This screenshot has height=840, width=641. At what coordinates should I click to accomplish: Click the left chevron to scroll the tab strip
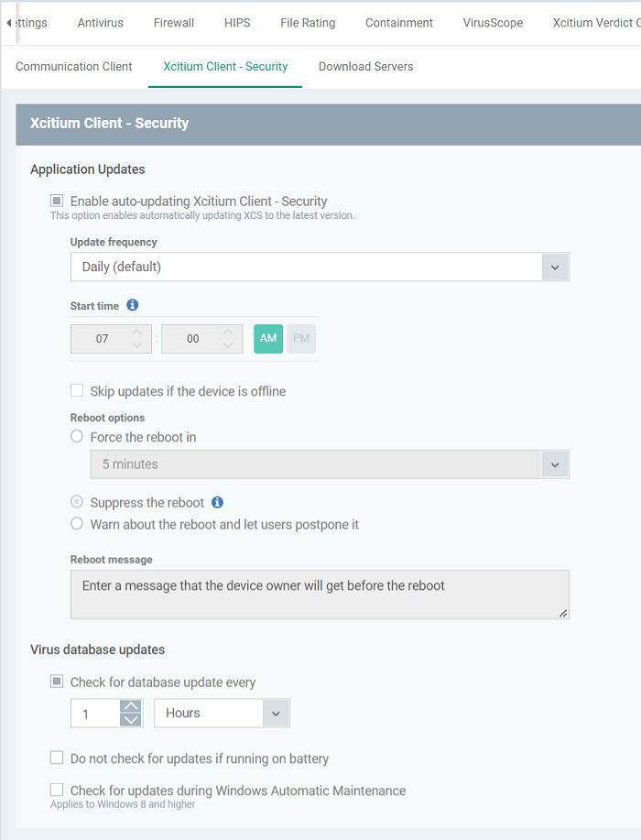[7, 22]
